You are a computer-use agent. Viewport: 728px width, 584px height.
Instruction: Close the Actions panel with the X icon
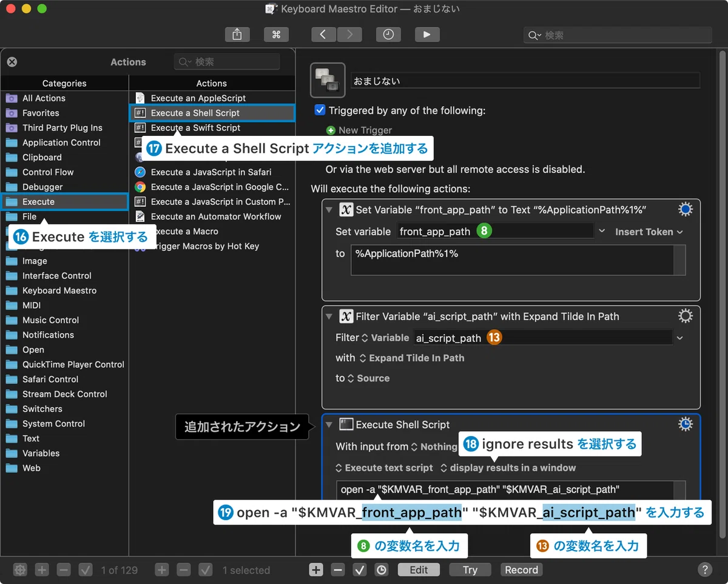[12, 62]
